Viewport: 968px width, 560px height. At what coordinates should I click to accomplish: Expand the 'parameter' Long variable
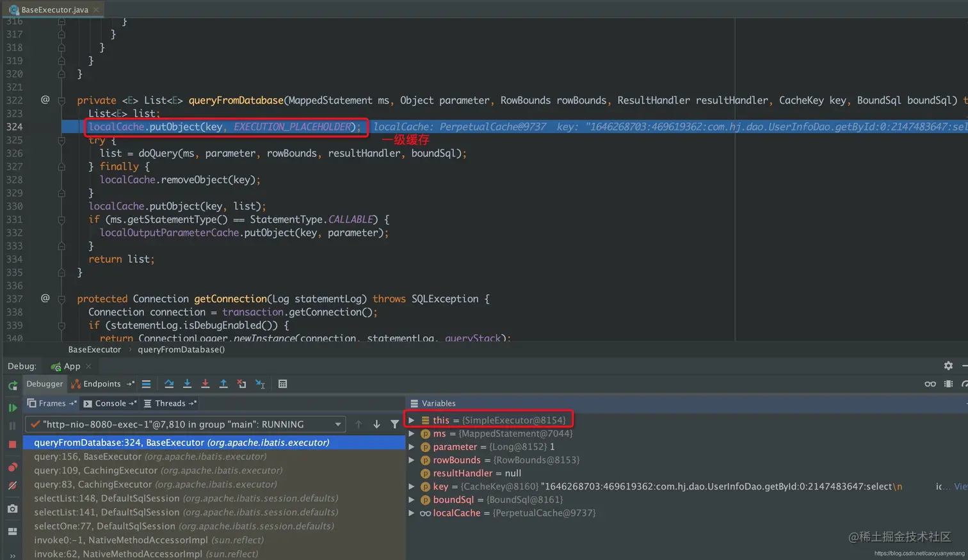click(x=412, y=447)
